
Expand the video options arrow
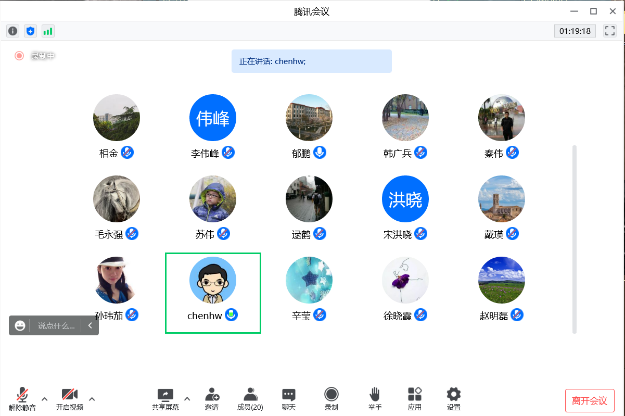(x=92, y=398)
